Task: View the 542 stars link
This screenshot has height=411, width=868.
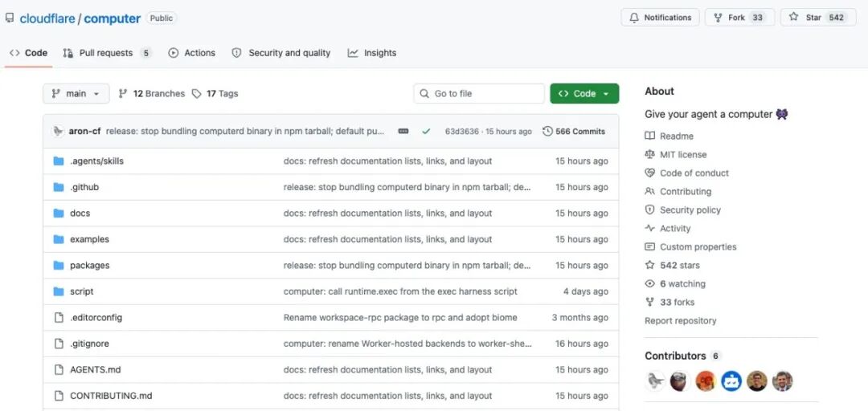Action: point(680,266)
